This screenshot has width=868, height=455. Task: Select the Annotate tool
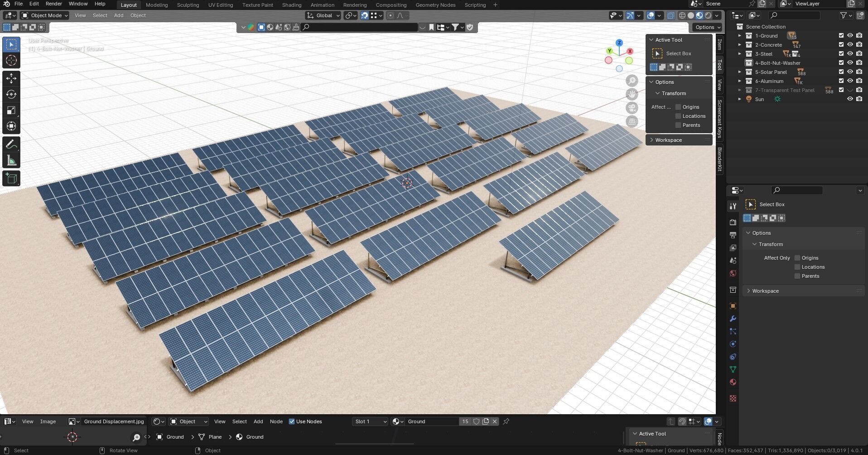11,145
